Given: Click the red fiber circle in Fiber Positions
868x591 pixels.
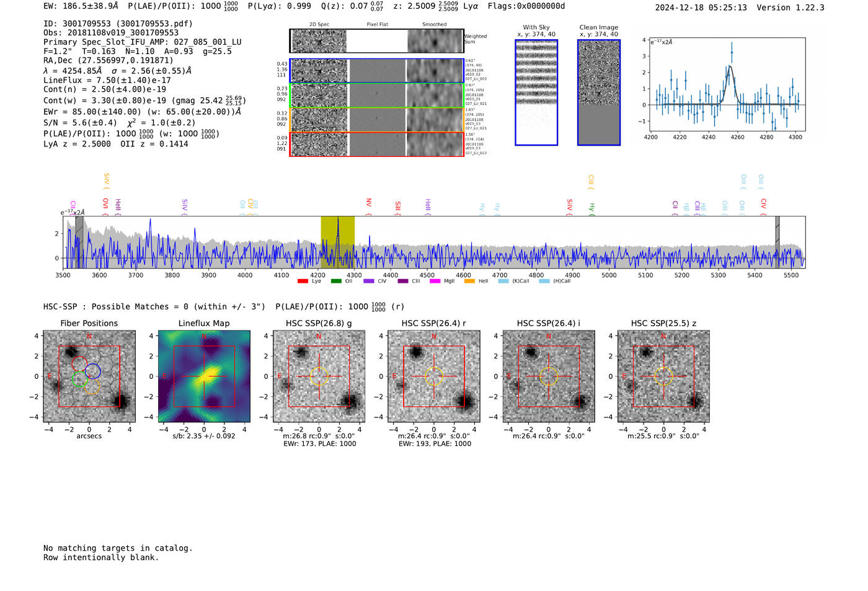Looking at the screenshot, I should coord(79,363).
